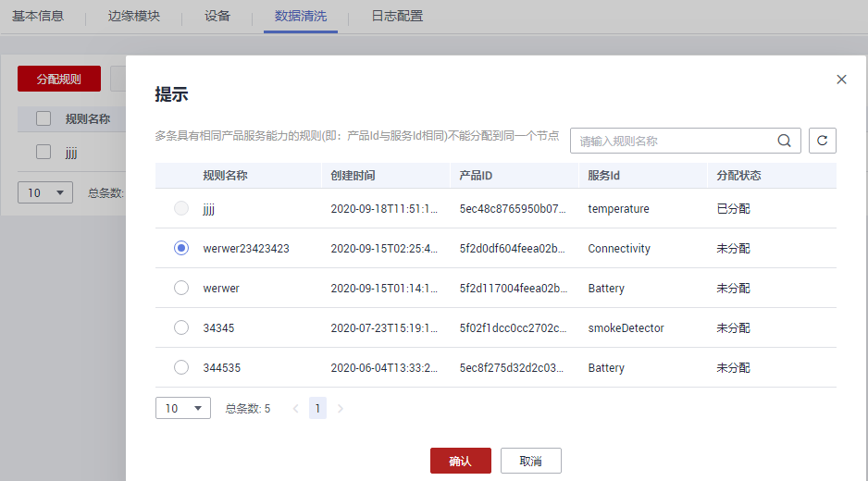Check the 规则名称 header checkbox in background table
868x481 pixels.
pyautogui.click(x=43, y=118)
